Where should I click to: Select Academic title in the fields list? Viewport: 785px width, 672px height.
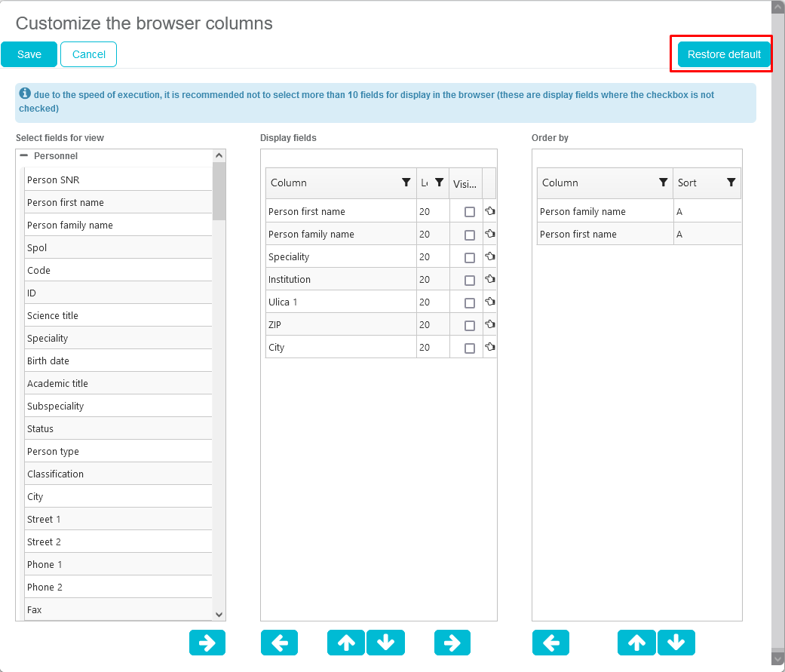[57, 383]
